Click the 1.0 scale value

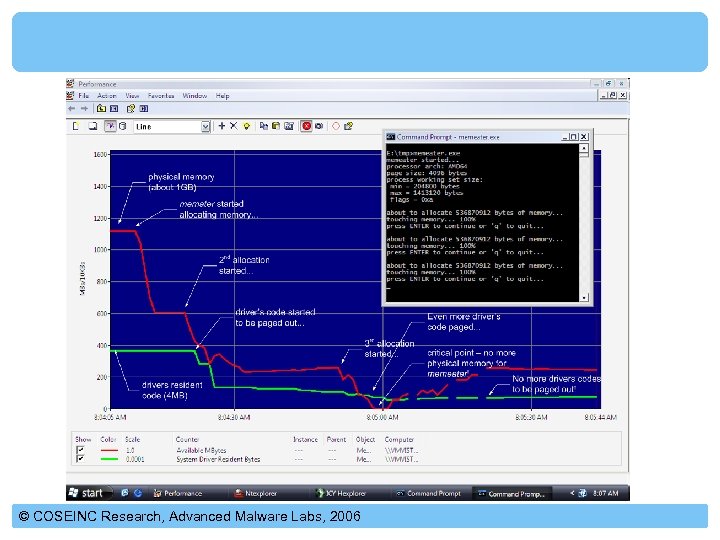coord(130,450)
